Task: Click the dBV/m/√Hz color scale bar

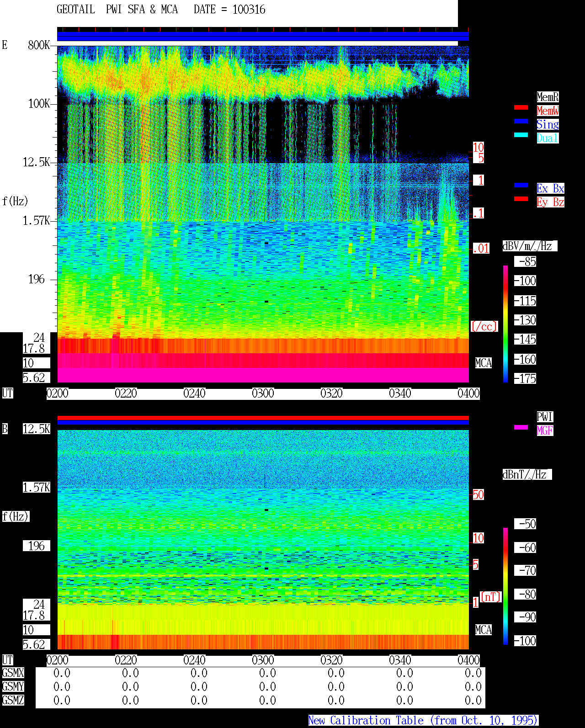Action: click(x=505, y=324)
